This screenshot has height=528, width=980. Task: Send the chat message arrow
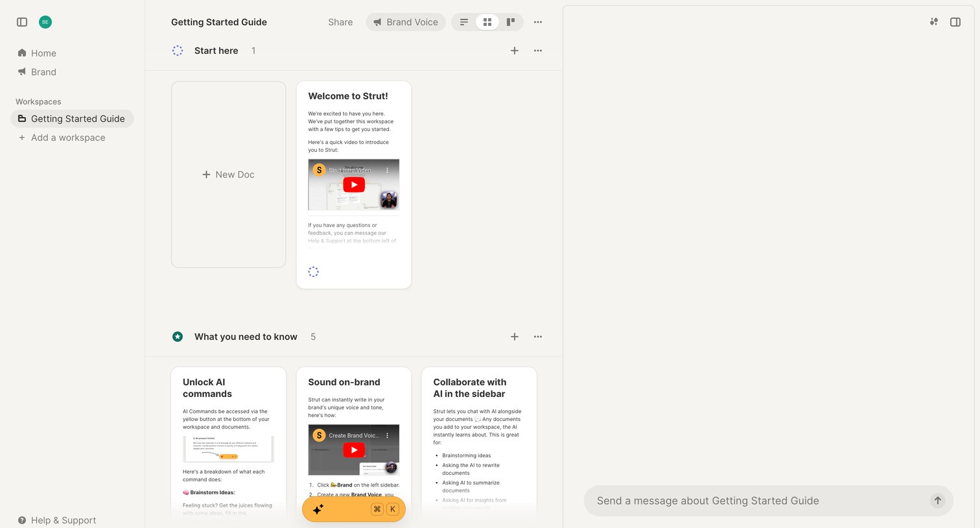click(938, 501)
